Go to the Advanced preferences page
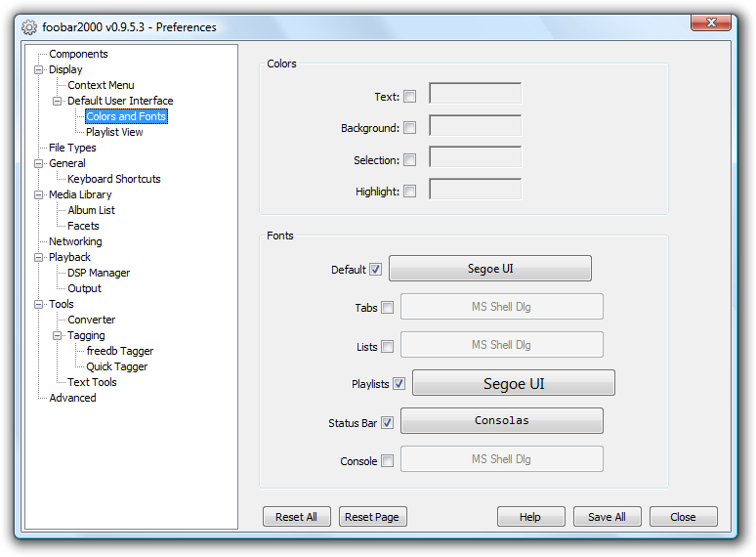The image size is (756, 557). click(x=72, y=398)
